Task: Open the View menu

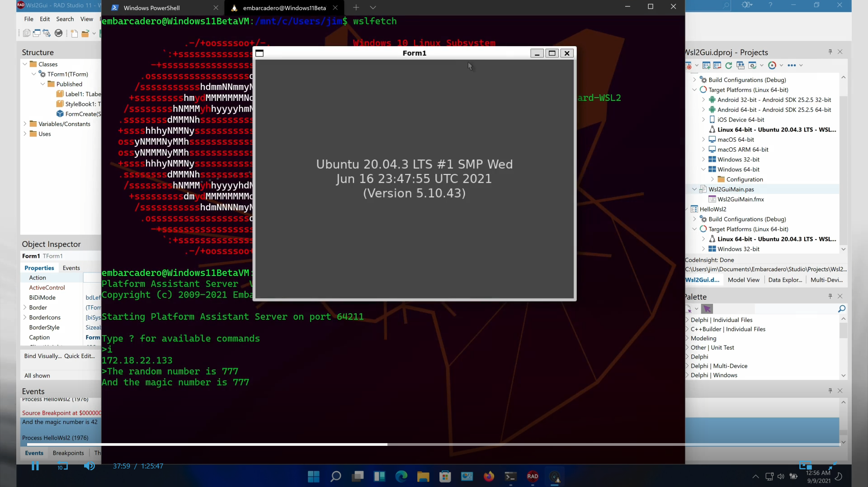Action: [x=87, y=19]
